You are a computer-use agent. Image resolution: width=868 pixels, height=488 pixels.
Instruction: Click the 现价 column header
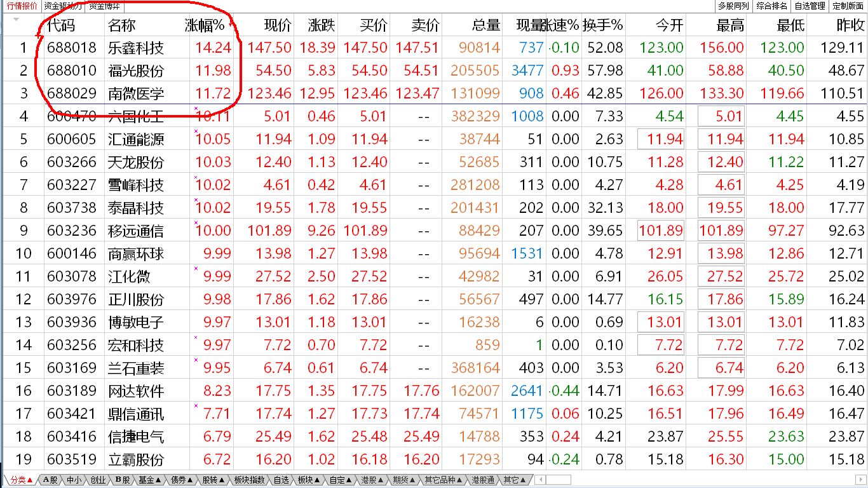[277, 25]
